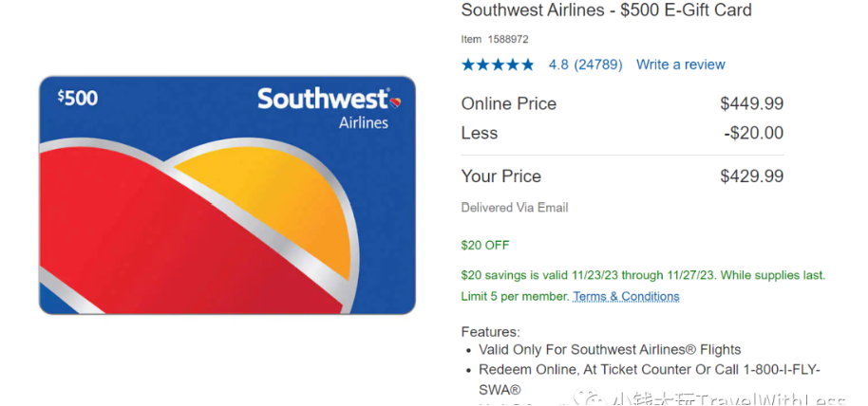Click the item number 1588972
Viewport: 868px width, 406px height.
click(508, 39)
